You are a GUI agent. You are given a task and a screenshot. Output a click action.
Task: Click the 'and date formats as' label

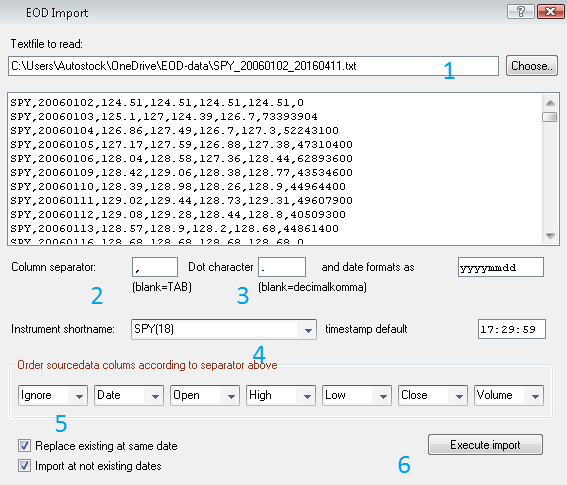click(x=368, y=267)
